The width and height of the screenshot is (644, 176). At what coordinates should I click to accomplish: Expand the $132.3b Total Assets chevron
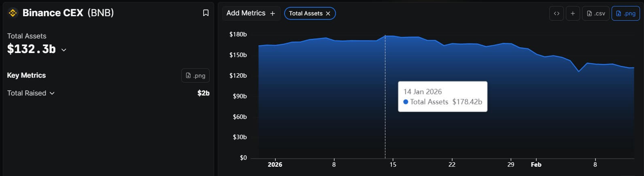(x=64, y=50)
